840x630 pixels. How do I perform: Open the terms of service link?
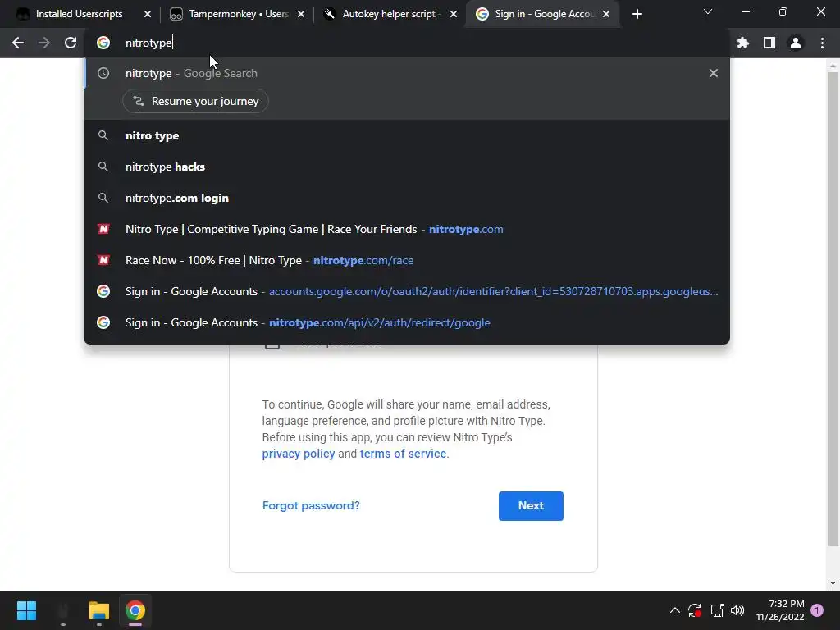coord(403,454)
